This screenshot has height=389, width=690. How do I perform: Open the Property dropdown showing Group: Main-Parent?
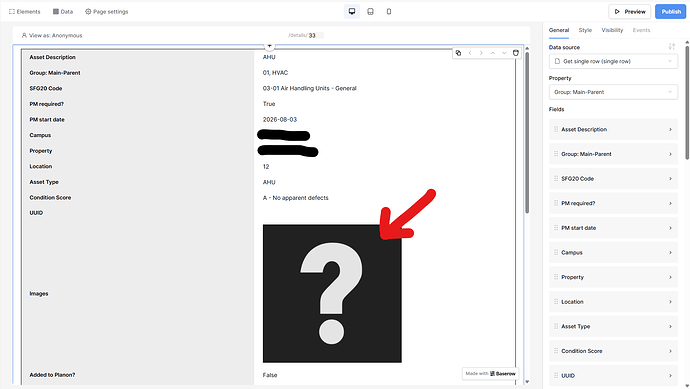click(x=613, y=92)
